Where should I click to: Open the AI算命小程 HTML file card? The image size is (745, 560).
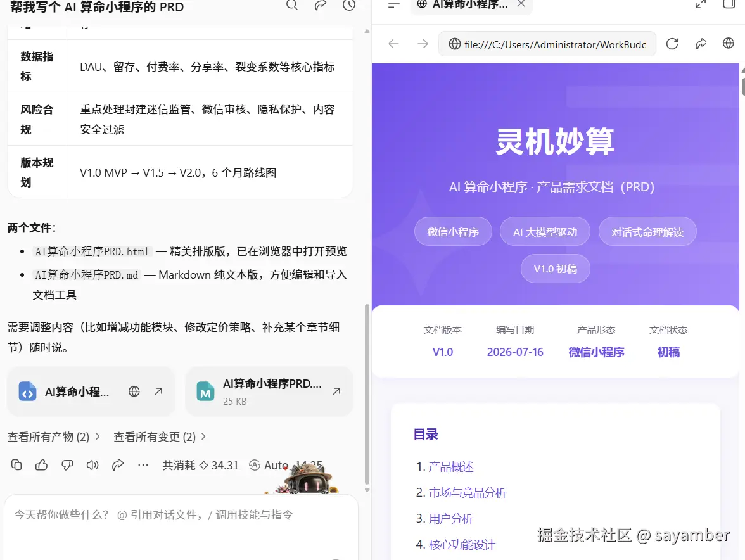(x=90, y=391)
